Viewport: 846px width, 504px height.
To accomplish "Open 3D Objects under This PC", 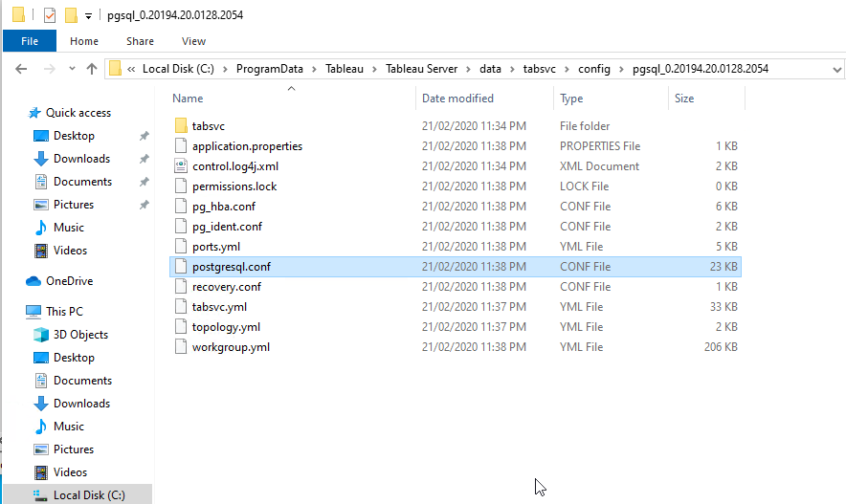I will pos(80,334).
